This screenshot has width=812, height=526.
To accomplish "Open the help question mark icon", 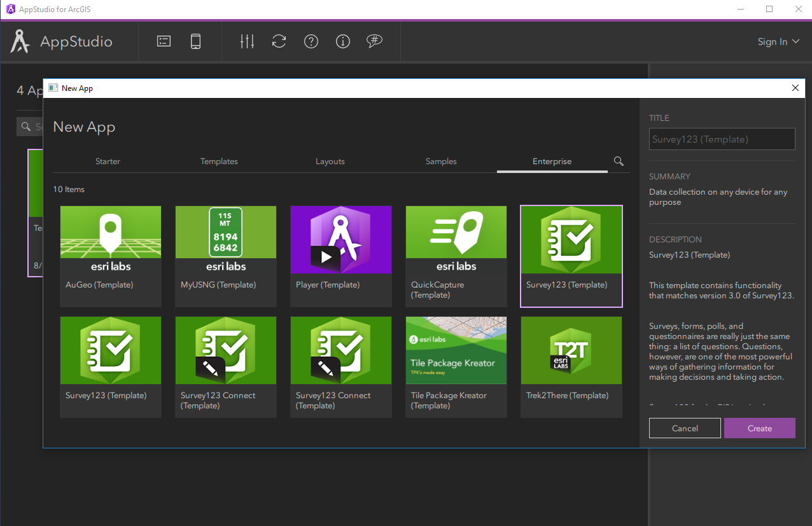I will (311, 41).
